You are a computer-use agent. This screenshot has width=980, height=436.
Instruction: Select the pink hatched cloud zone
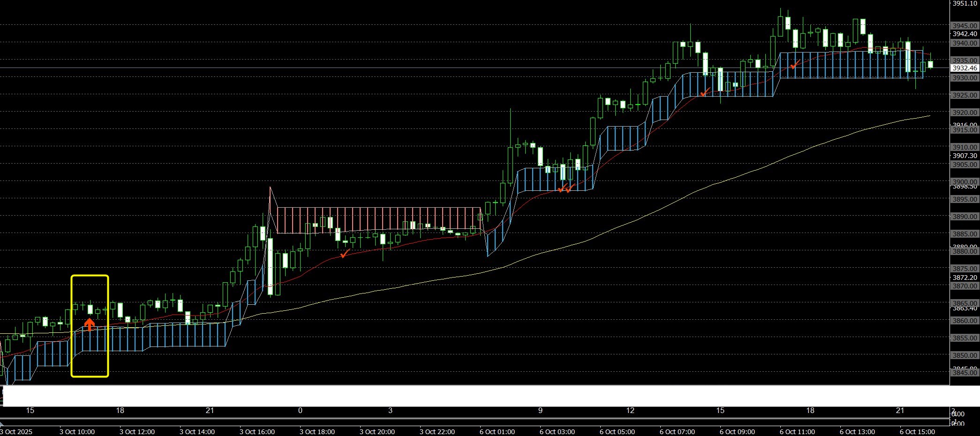coord(379,219)
